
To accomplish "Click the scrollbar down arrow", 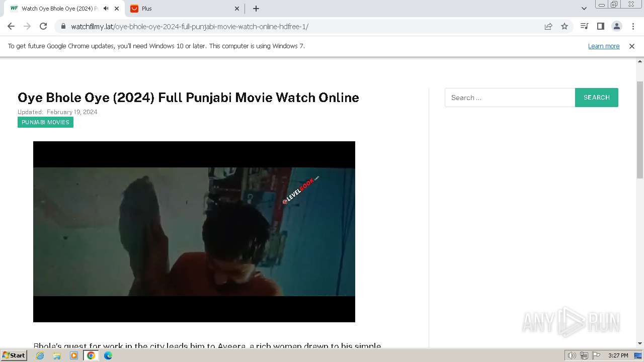I will coord(640,343).
